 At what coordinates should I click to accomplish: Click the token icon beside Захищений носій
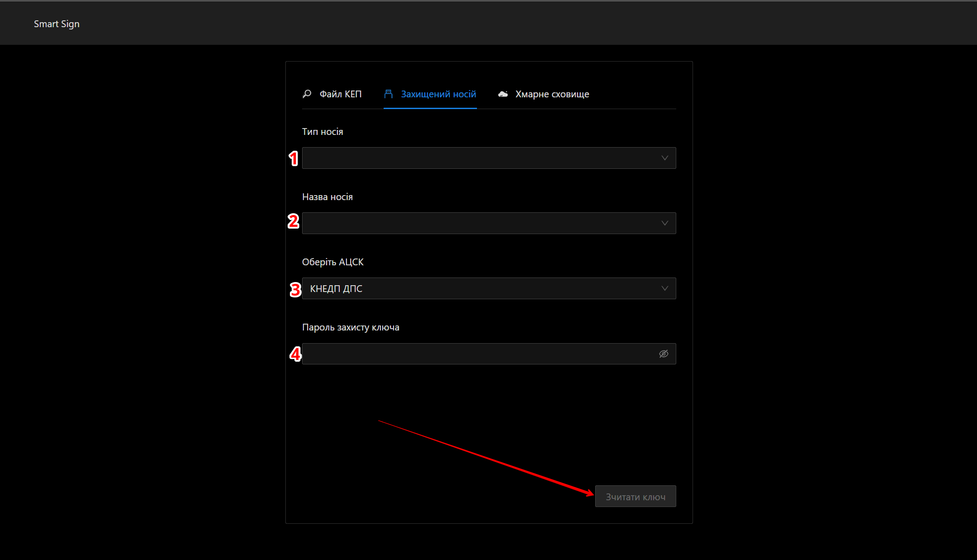tap(388, 94)
